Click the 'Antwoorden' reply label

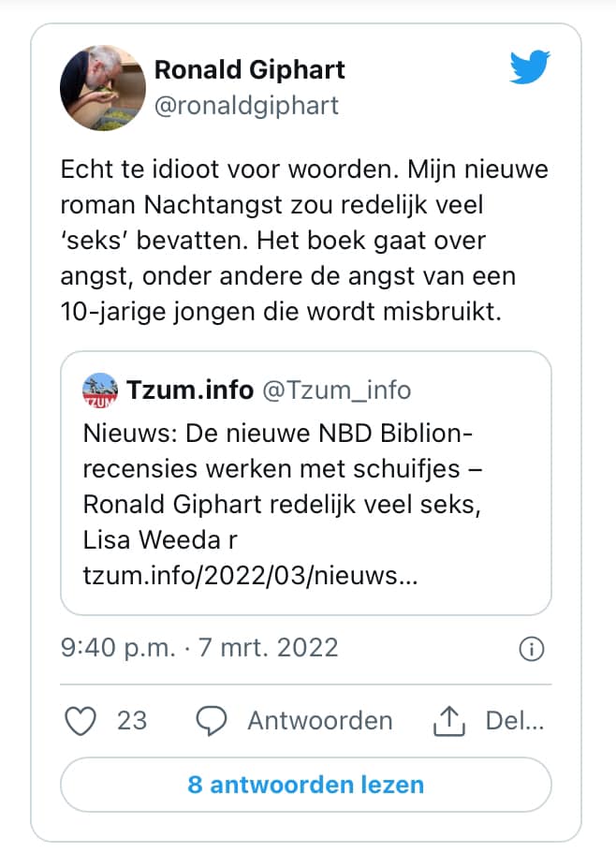(x=319, y=720)
